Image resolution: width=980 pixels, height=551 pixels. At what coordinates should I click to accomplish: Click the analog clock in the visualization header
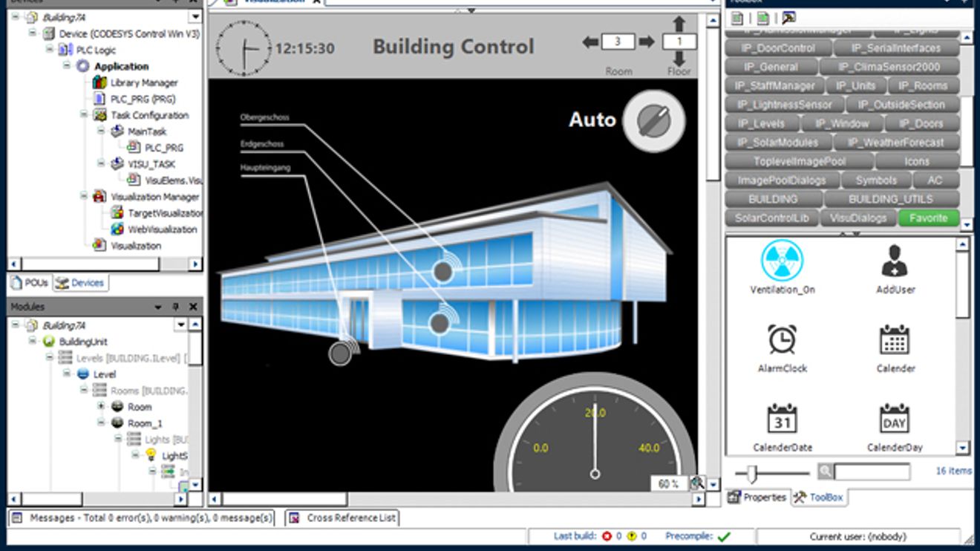(x=243, y=48)
